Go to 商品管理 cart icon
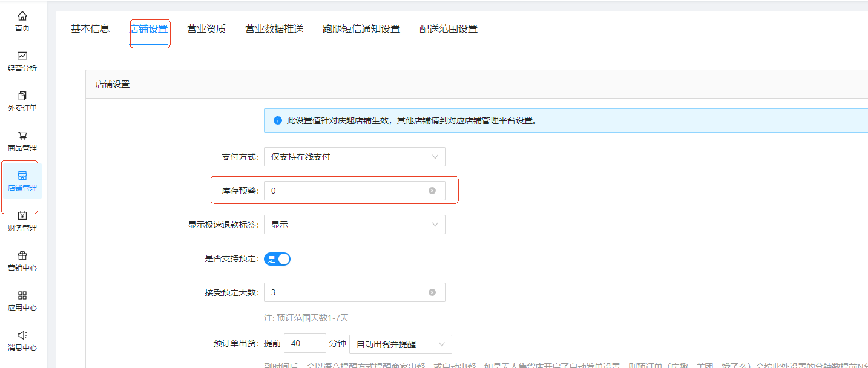Viewport: 868px width, 368px height. click(x=22, y=136)
